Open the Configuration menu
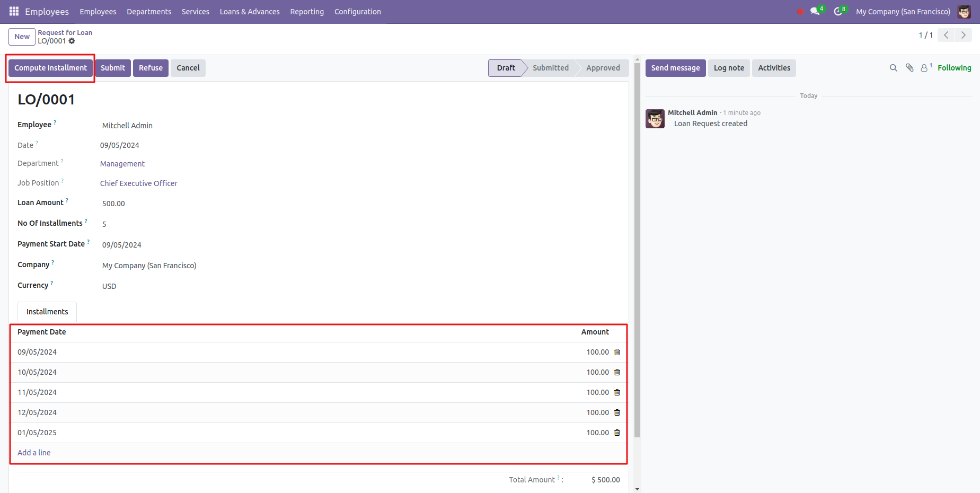The height and width of the screenshot is (493, 980). click(x=357, y=12)
